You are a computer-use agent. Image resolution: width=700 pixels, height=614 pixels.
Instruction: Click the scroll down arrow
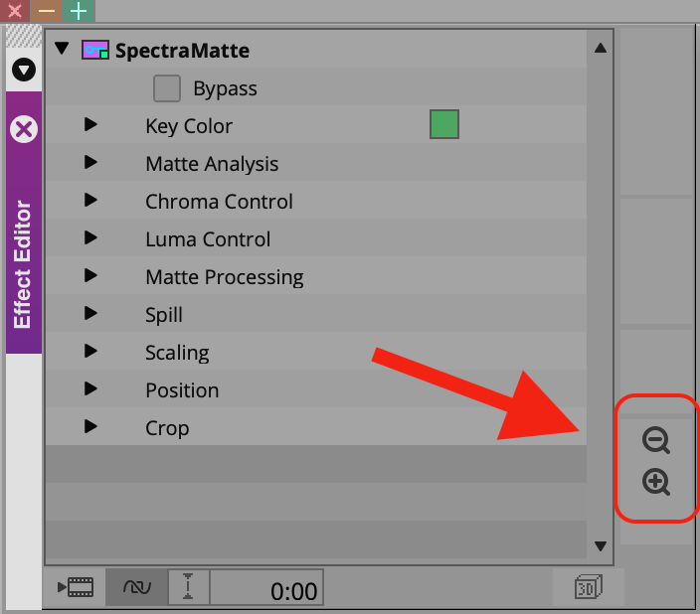point(601,545)
